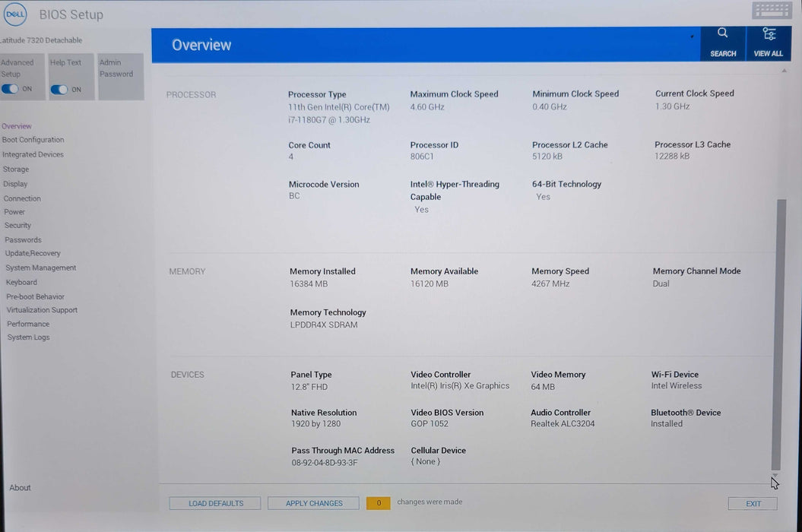Click the scrollbar up arrow

tap(784, 71)
